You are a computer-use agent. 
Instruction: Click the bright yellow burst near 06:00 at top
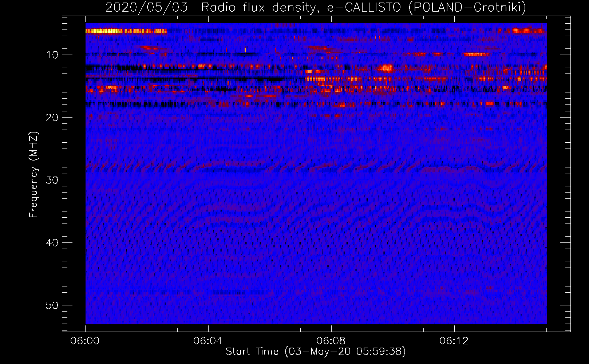126,31
